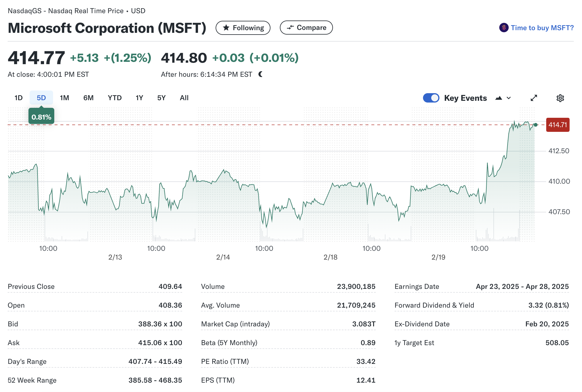
Task: Click the Compare button
Action: point(306,28)
